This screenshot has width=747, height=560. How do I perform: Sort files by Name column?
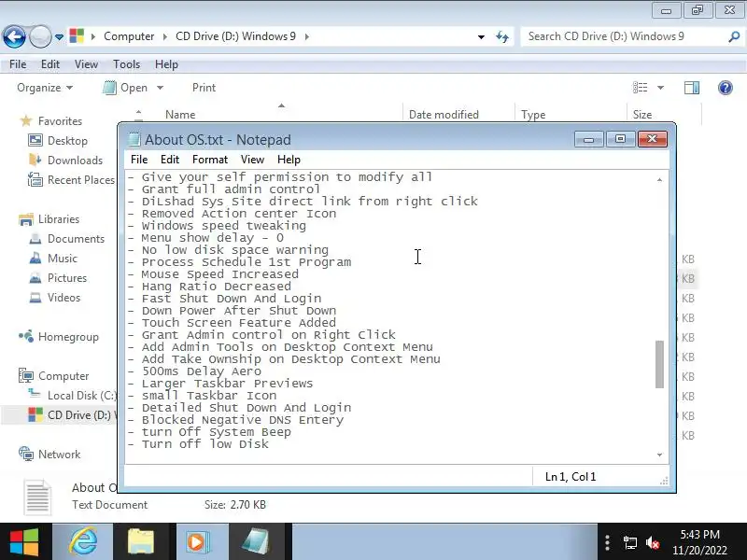pos(180,115)
